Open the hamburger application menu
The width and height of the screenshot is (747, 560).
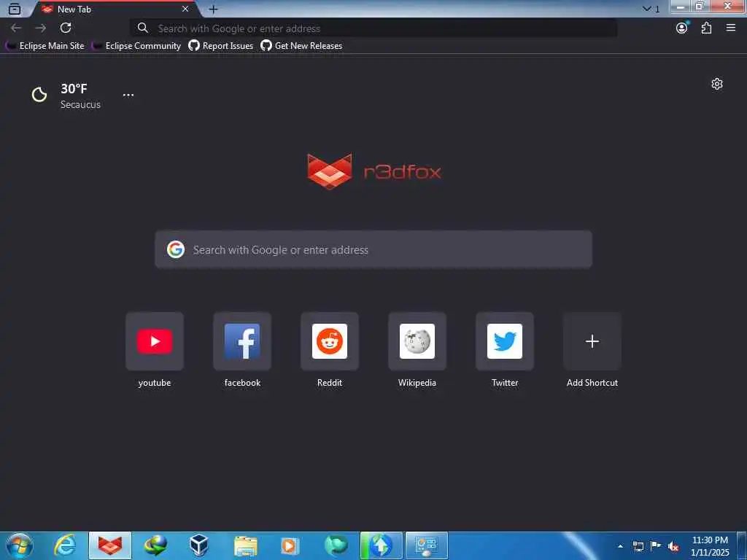pyautogui.click(x=731, y=28)
